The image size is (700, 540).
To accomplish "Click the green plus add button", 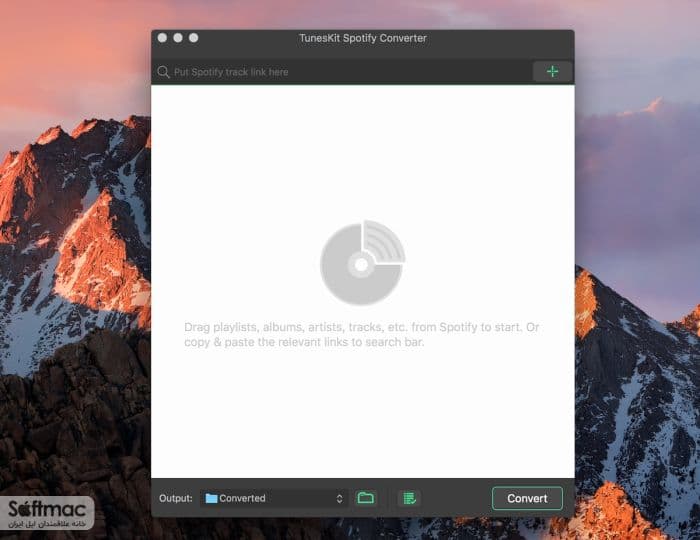I will [x=552, y=71].
